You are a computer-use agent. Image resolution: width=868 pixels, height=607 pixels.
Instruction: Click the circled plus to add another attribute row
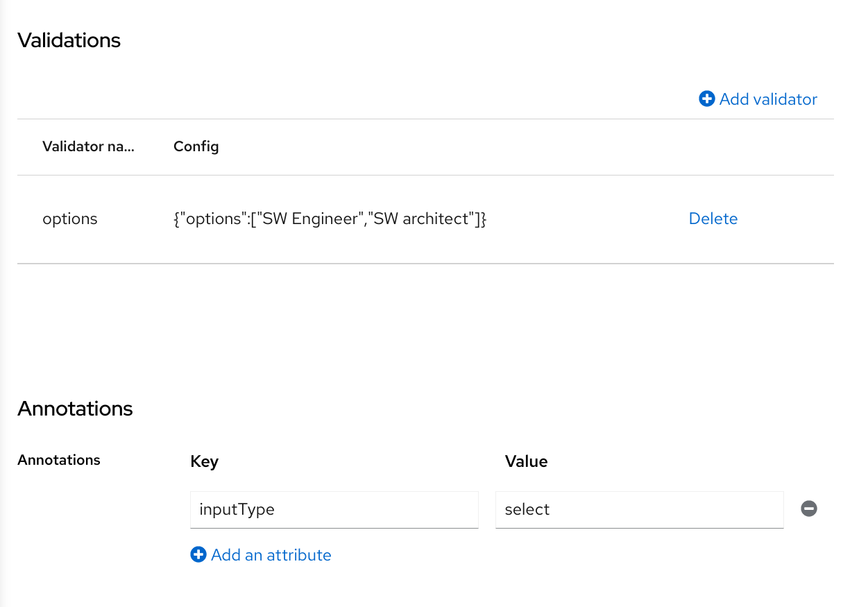pos(198,554)
